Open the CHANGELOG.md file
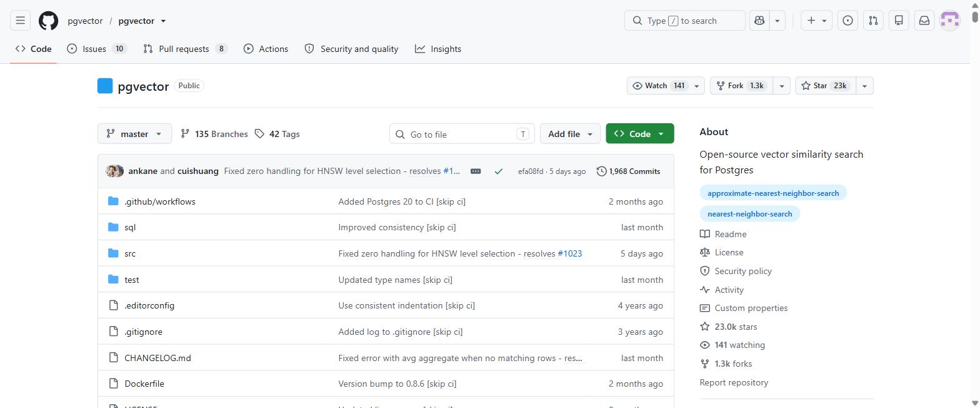 [157, 358]
